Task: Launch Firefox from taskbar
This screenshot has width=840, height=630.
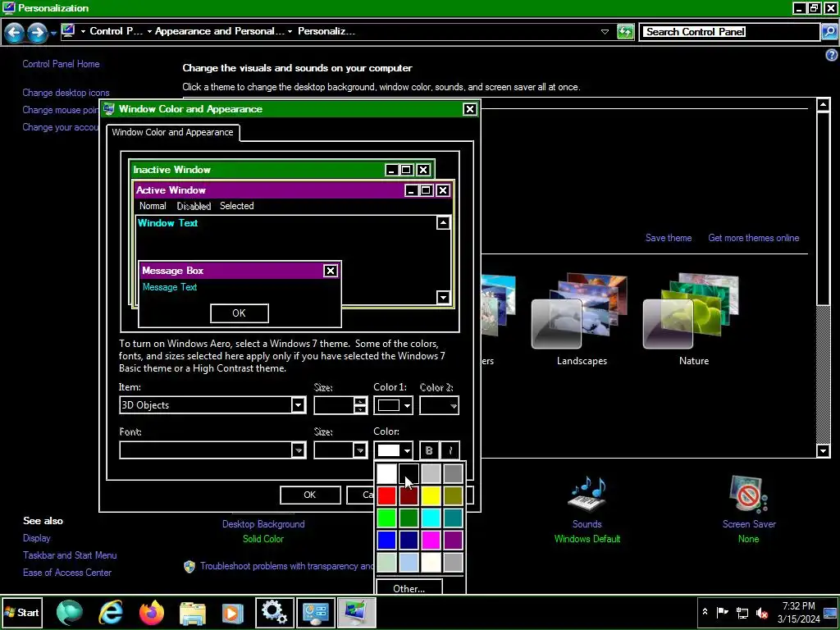Action: 152,612
